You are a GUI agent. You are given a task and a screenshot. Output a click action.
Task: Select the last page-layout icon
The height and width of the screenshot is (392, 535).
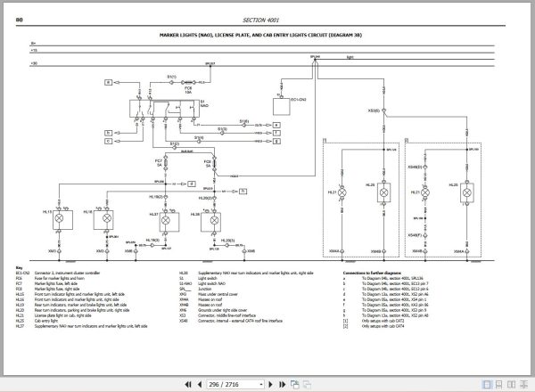point(523,385)
